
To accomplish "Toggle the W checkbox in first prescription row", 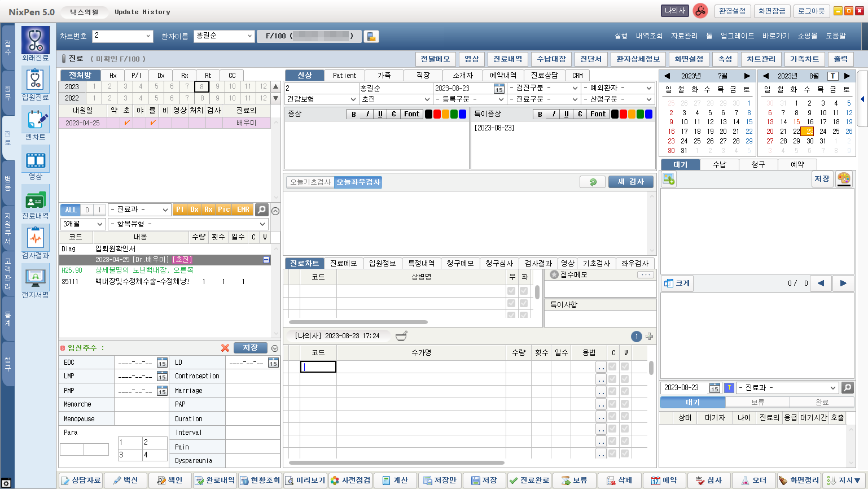I will tap(625, 367).
